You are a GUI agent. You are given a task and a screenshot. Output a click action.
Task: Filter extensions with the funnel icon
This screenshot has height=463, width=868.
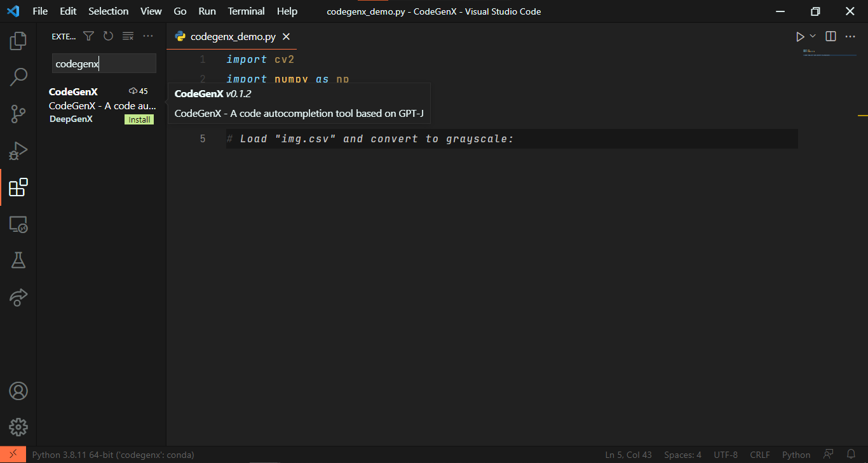pyautogui.click(x=89, y=36)
